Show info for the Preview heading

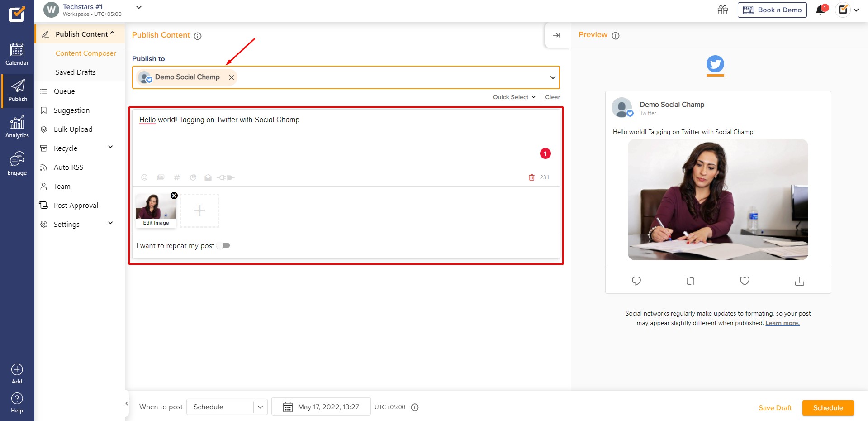[x=616, y=36]
